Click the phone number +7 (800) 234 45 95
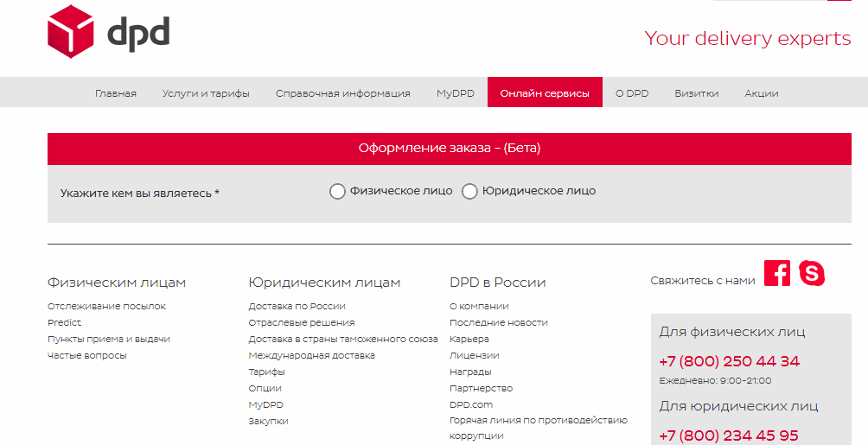The width and height of the screenshot is (868, 445). (729, 435)
